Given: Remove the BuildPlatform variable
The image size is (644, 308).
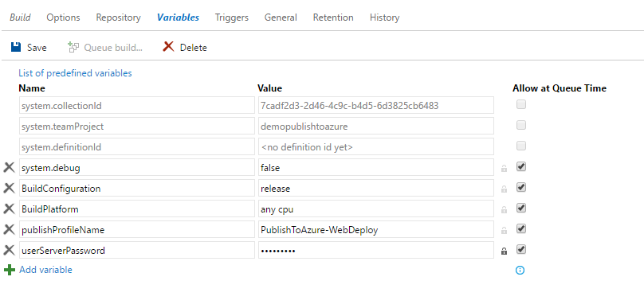Looking at the screenshot, I should coord(9,209).
